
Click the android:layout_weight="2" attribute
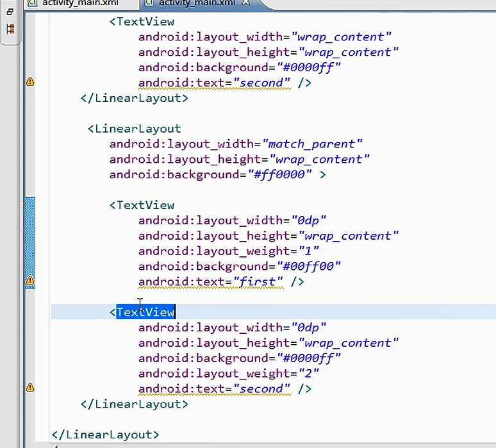point(228,374)
